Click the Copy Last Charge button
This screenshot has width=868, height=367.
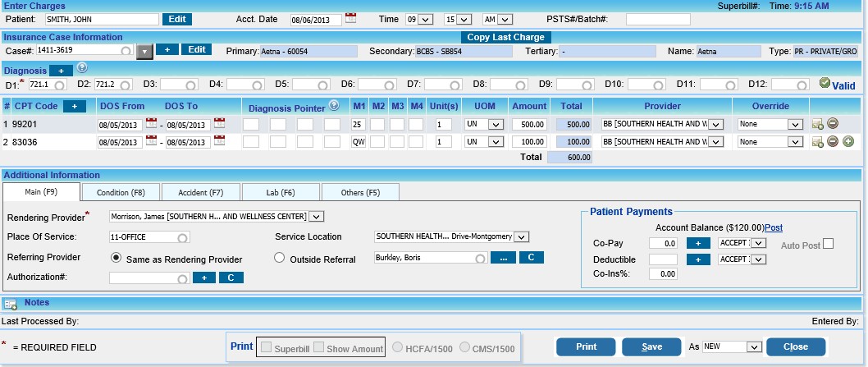pos(505,37)
